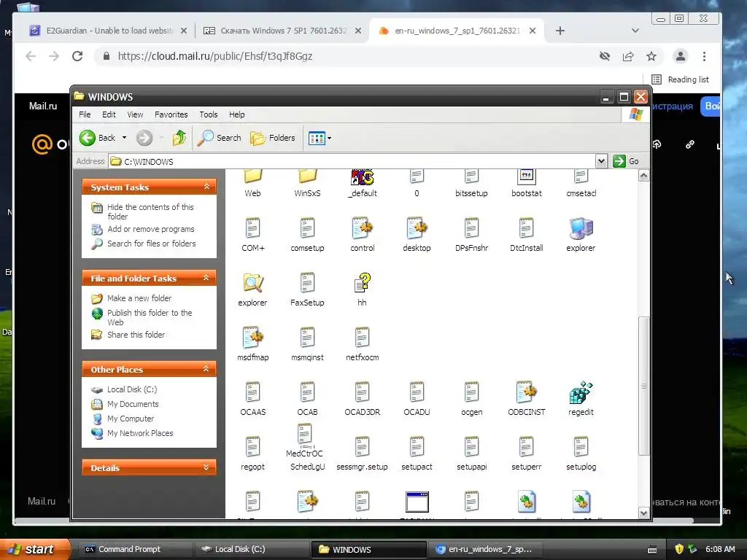Click Hide the contents of this folder
747x560 pixels.
(x=150, y=211)
